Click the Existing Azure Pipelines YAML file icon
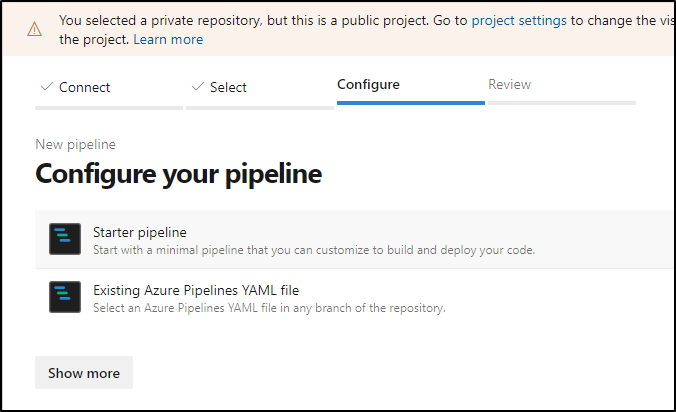The image size is (676, 412). click(65, 297)
